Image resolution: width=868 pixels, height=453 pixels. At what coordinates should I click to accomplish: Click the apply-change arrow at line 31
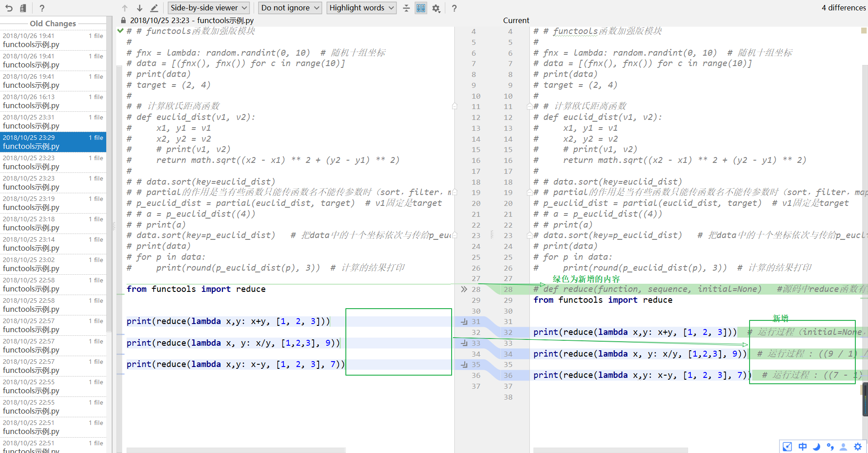click(463, 321)
